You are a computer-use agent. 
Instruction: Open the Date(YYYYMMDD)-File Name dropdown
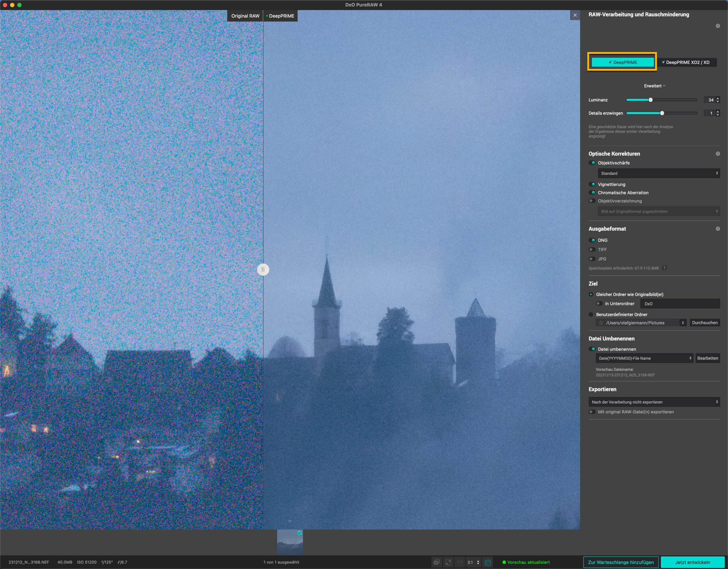click(645, 358)
